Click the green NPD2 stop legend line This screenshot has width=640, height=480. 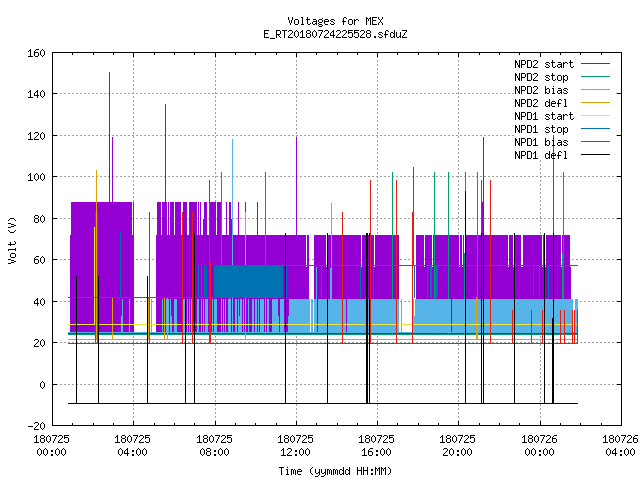click(595, 77)
